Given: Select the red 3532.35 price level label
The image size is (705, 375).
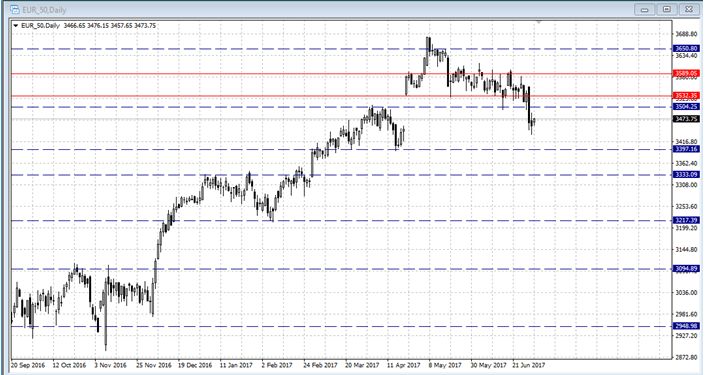Looking at the screenshot, I should (686, 95).
